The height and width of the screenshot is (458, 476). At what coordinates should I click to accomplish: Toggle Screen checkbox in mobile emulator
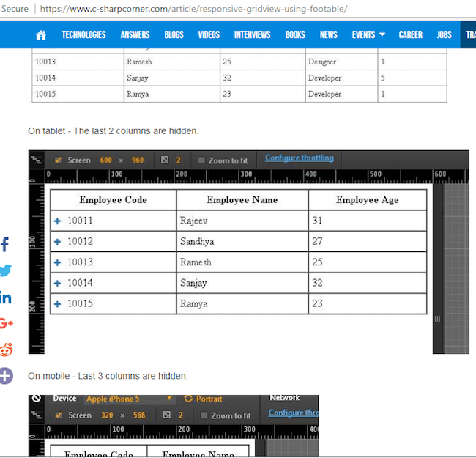(x=59, y=415)
